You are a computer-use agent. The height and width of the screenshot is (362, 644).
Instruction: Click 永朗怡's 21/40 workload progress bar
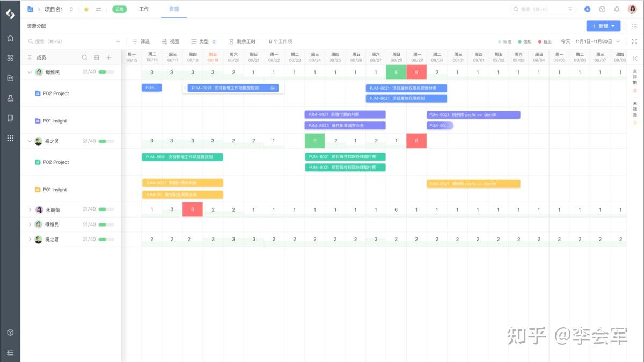tap(106, 209)
